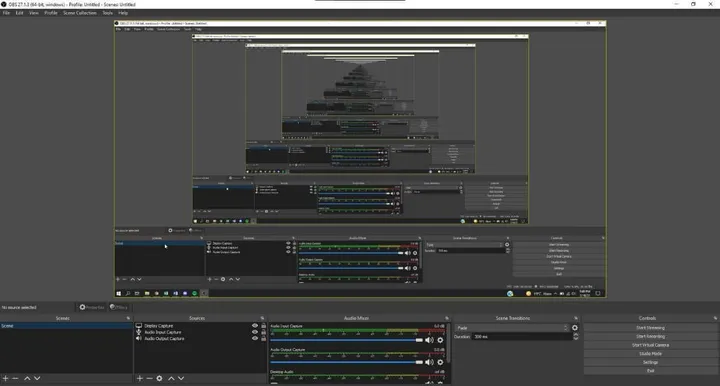Mute Audio Output Capture in the mixer
The image size is (720, 386).
(429, 362)
